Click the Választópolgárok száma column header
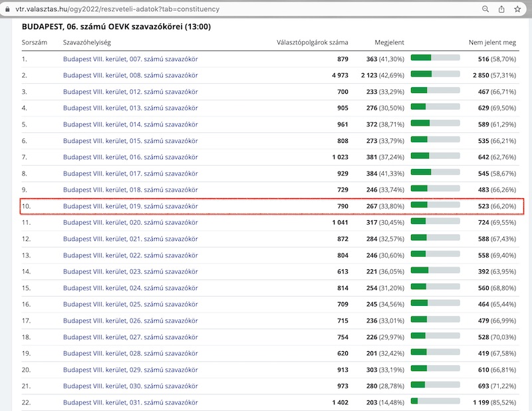The height and width of the screenshot is (411, 532). click(312, 43)
